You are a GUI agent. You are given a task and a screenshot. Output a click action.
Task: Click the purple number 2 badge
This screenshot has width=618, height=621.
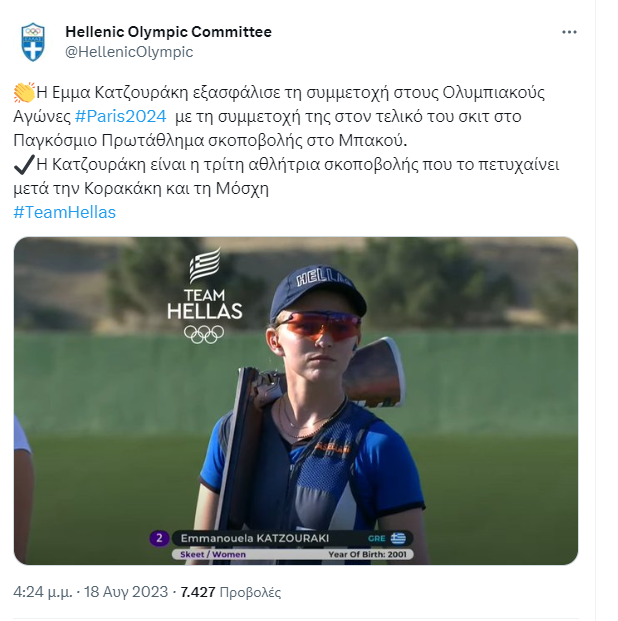158,538
